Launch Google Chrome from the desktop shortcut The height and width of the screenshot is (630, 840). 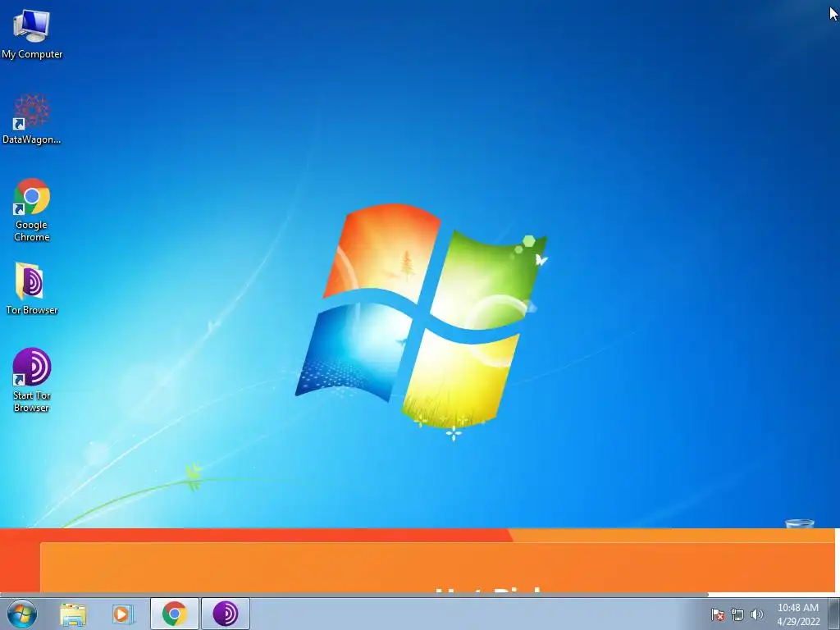pyautogui.click(x=32, y=209)
